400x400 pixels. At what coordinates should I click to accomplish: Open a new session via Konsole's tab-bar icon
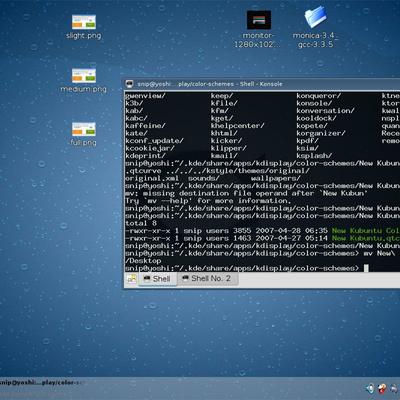tap(132, 279)
